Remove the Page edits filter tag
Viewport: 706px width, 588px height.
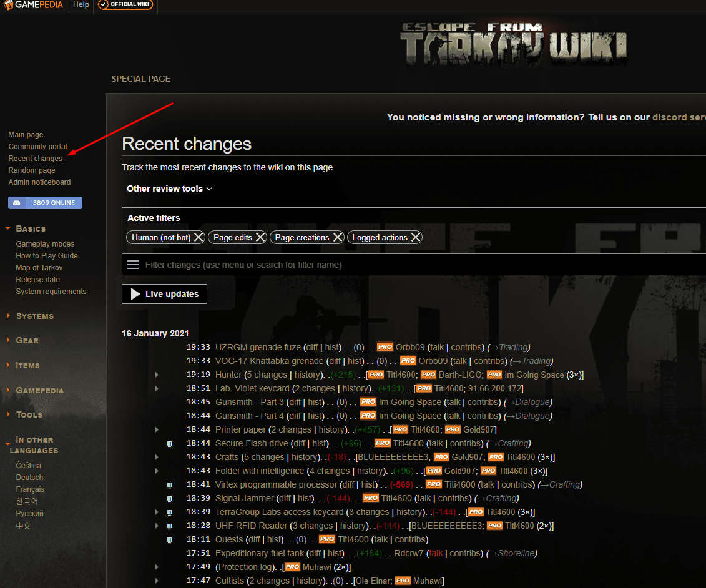(260, 237)
